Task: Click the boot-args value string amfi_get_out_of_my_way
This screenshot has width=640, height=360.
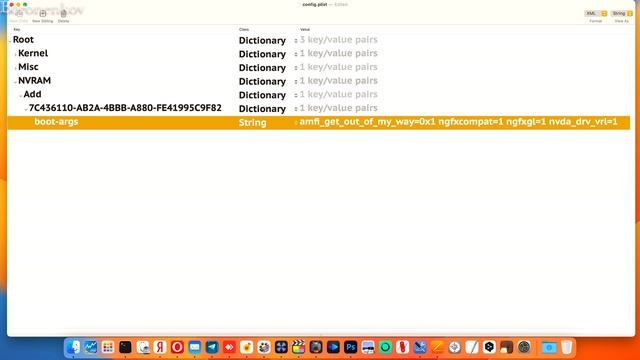Action: (458, 122)
